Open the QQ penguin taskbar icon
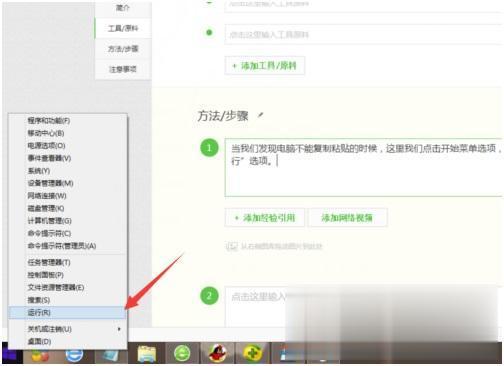Viewport: 504px width, 366px height. (217, 353)
